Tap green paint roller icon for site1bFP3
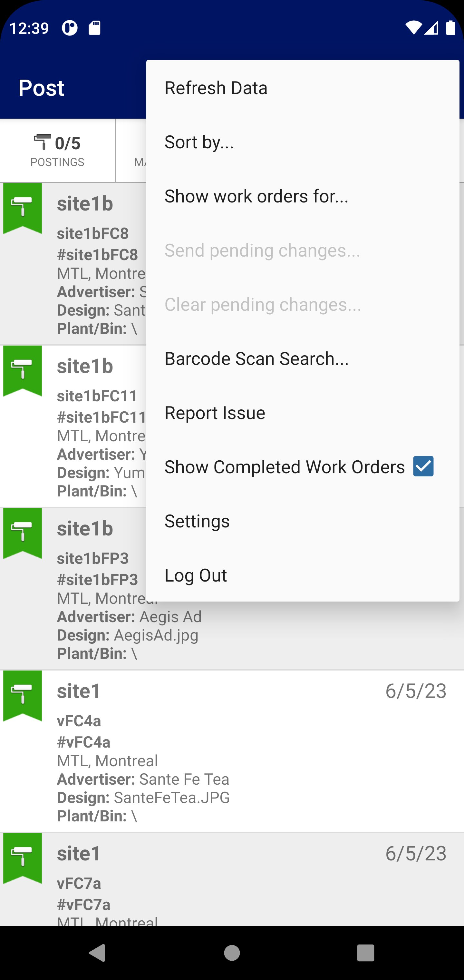Screen dimensions: 464x980 23,532
